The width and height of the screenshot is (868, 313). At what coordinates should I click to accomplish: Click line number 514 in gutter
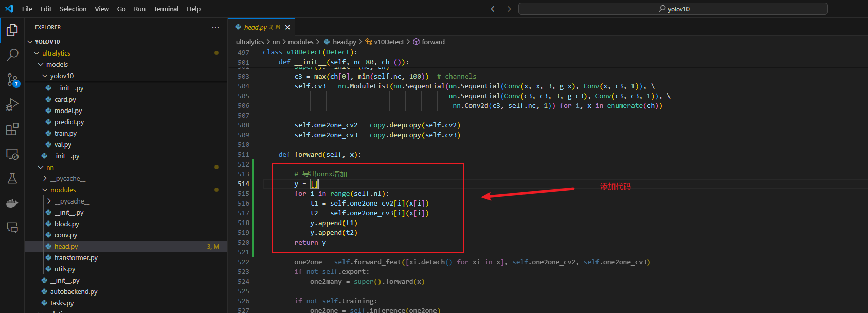tap(243, 183)
